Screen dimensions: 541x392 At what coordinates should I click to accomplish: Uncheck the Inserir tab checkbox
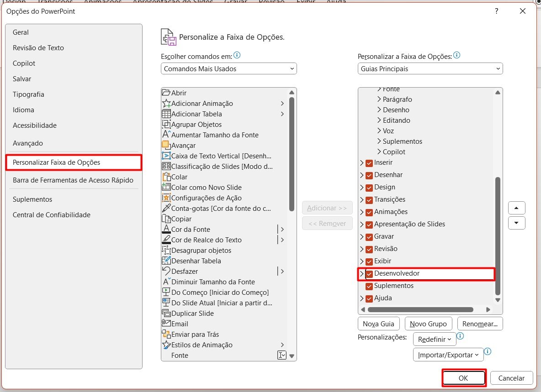tap(369, 163)
